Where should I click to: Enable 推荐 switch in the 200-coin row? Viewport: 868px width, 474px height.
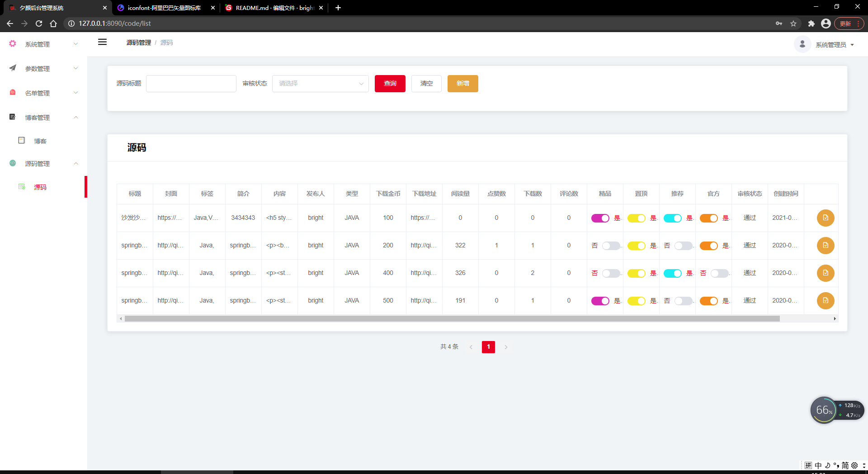[x=684, y=246]
